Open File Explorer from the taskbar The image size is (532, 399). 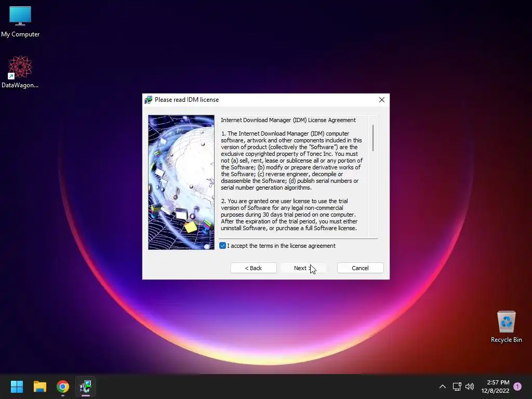click(x=39, y=387)
